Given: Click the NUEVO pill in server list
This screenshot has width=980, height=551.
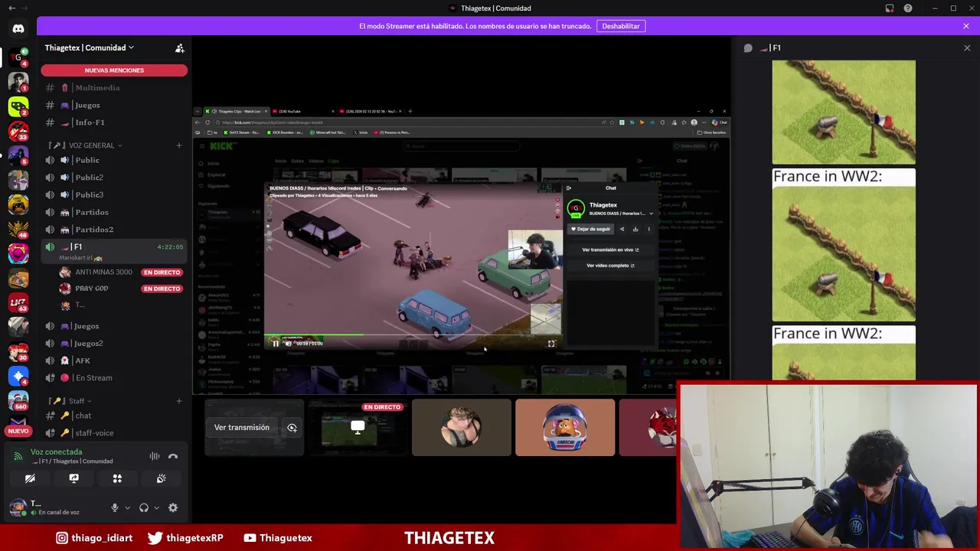Looking at the screenshot, I should point(18,431).
